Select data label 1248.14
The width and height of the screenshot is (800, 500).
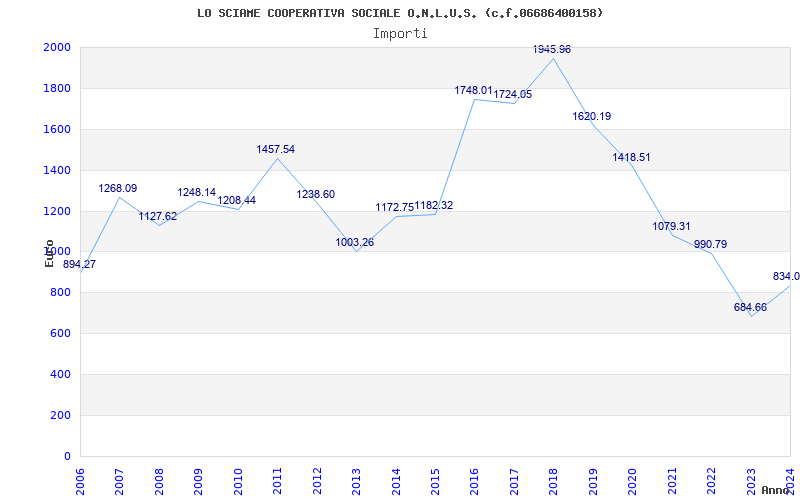[x=197, y=192]
